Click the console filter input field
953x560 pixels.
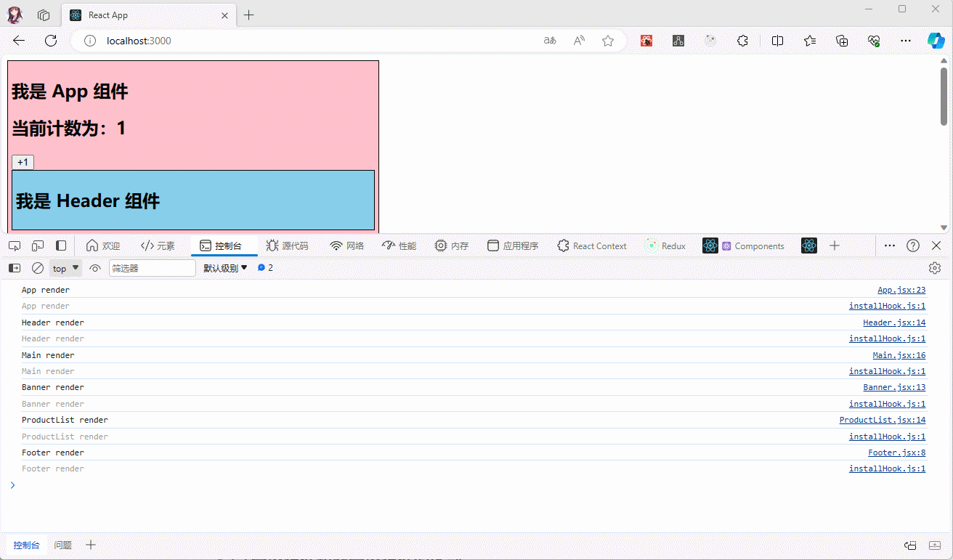click(152, 268)
